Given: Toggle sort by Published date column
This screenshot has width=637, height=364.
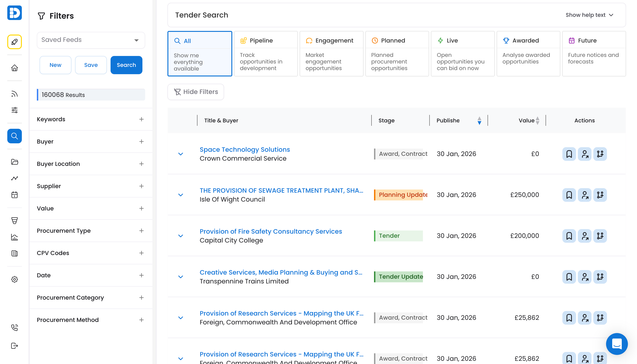Looking at the screenshot, I should 479,121.
